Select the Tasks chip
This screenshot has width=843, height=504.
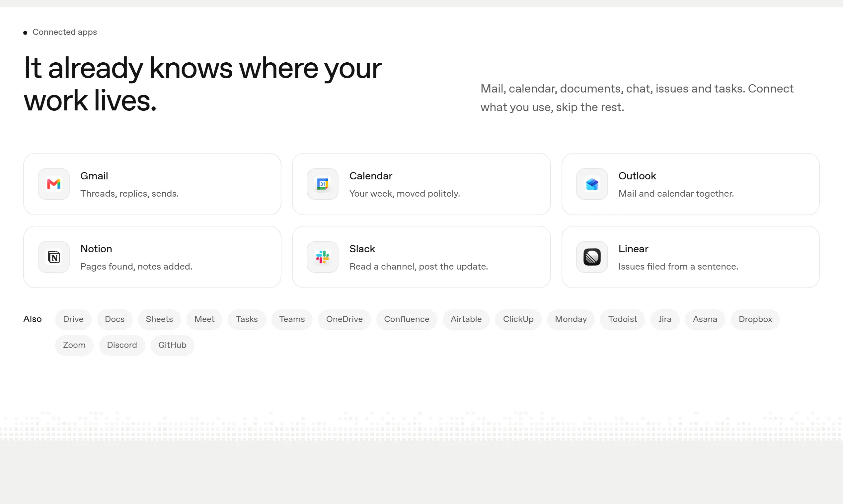(x=247, y=319)
